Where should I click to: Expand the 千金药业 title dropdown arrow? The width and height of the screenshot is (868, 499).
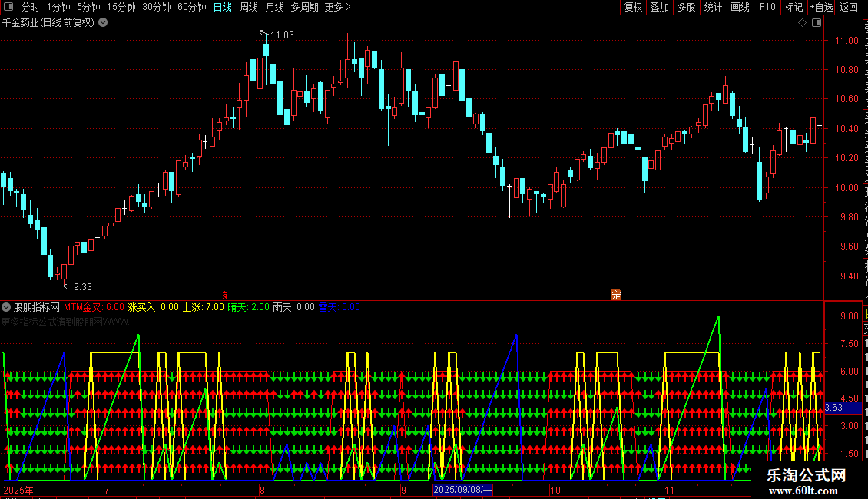(x=103, y=23)
